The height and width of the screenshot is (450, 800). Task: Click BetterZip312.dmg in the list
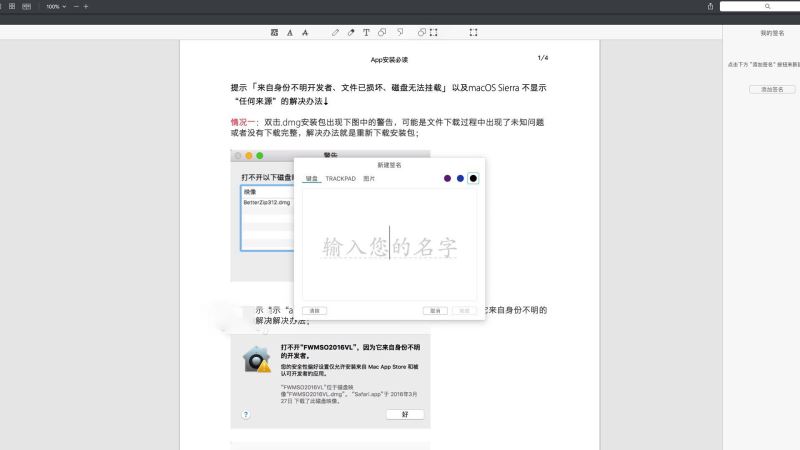pos(267,203)
